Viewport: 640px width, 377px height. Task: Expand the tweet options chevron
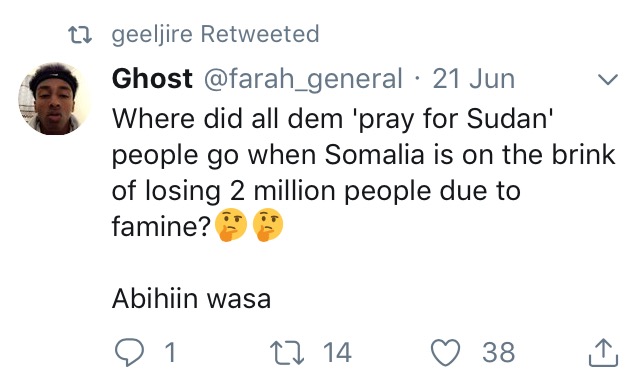tap(608, 79)
